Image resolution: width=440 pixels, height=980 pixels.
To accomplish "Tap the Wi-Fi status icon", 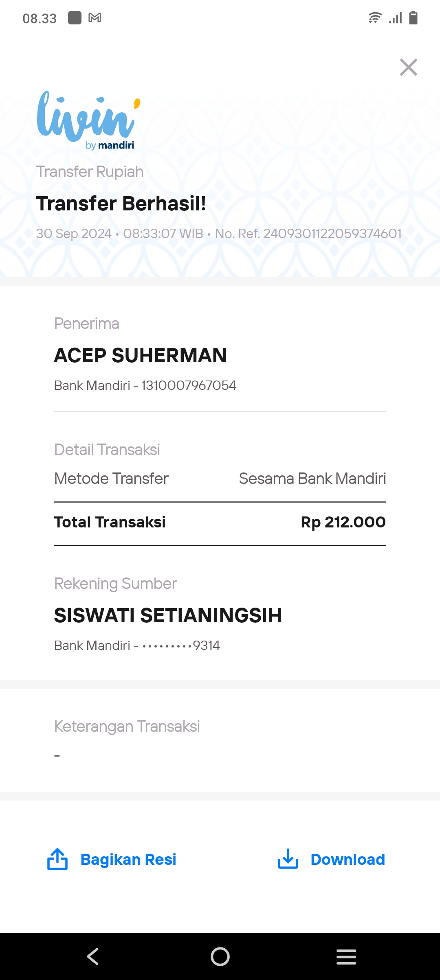I will point(375,18).
